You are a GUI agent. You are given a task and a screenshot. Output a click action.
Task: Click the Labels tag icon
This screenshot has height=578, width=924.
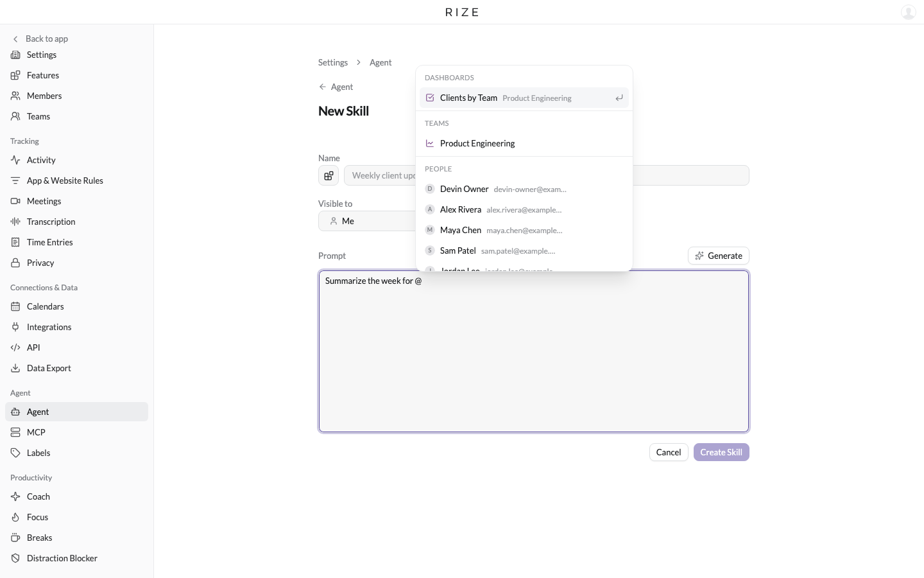coord(15,453)
